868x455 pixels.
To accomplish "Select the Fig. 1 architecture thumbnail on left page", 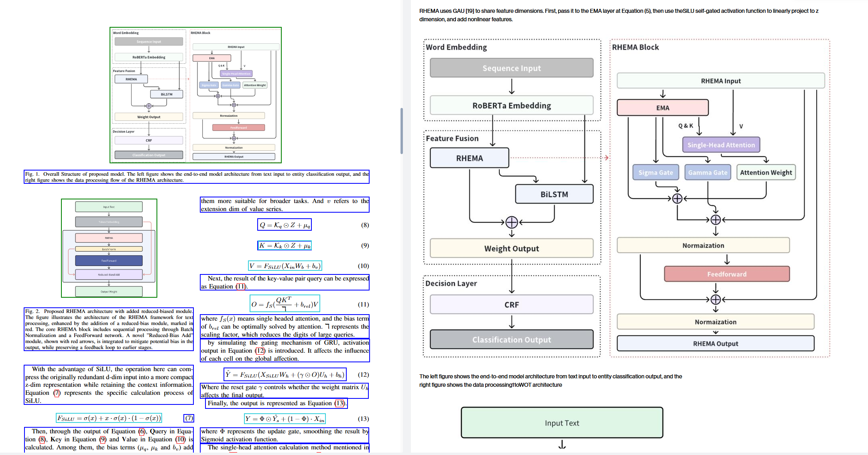I will point(195,95).
